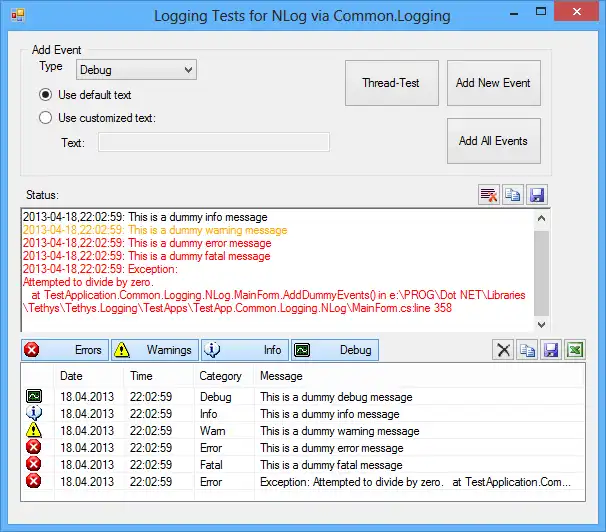The image size is (606, 532).
Task: Copy status text using the copy icon beside Status
Action: (x=512, y=195)
